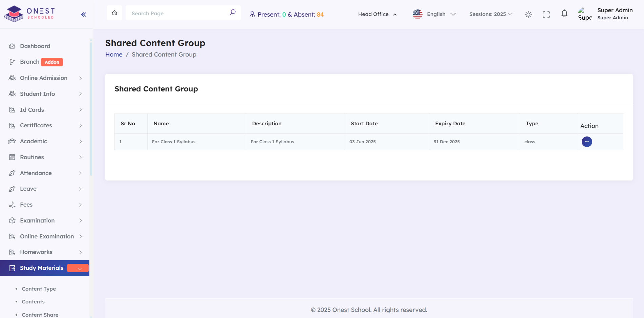This screenshot has width=644, height=318.
Task: Click the Attendance icon in the sidebar
Action: [x=12, y=173]
